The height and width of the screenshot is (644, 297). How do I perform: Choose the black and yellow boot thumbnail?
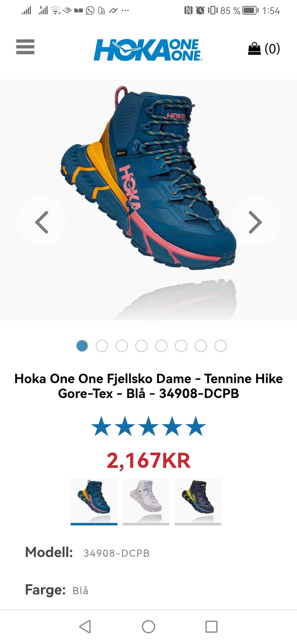point(198,502)
